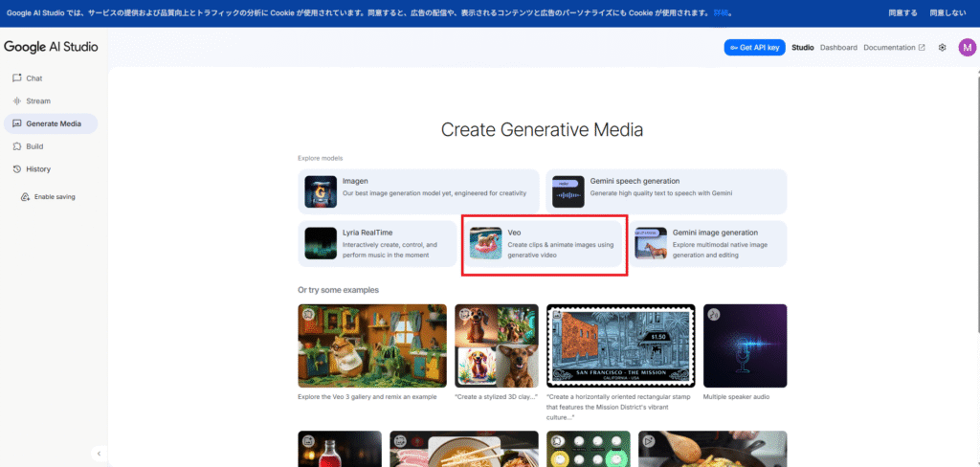Click the Chat bubble icon
The image size is (980, 467).
click(17, 78)
